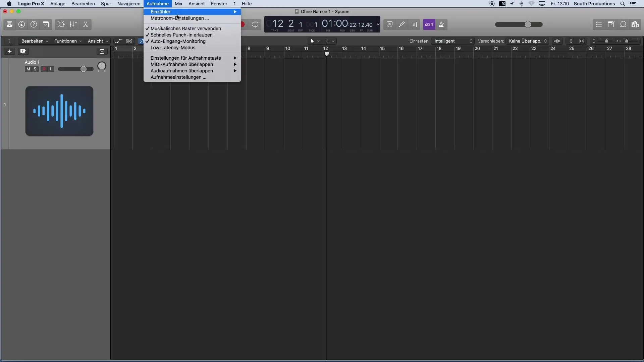Image resolution: width=644 pixels, height=362 pixels.
Task: Open the Spur menu
Action: (x=106, y=4)
